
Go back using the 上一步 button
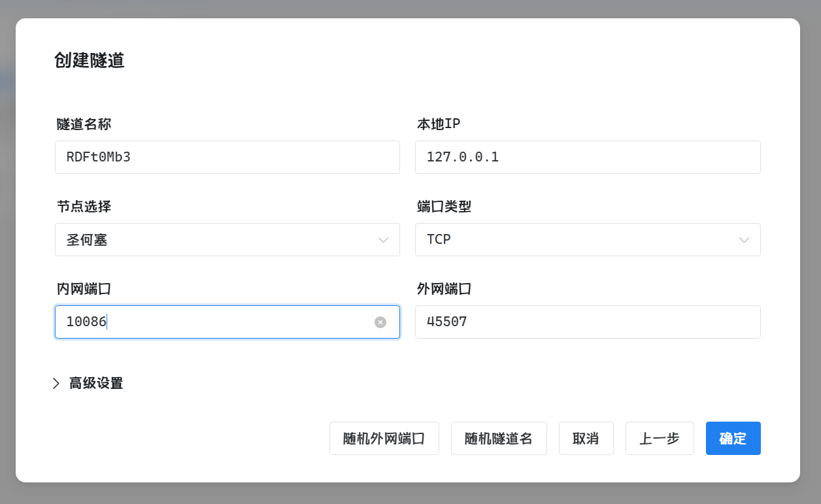coord(659,439)
